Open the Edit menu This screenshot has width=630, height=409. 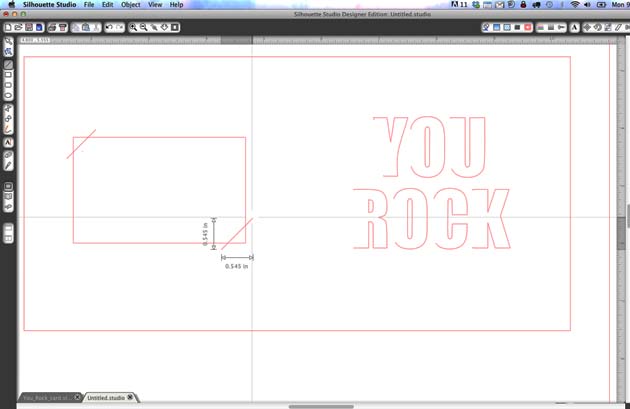coord(107,5)
